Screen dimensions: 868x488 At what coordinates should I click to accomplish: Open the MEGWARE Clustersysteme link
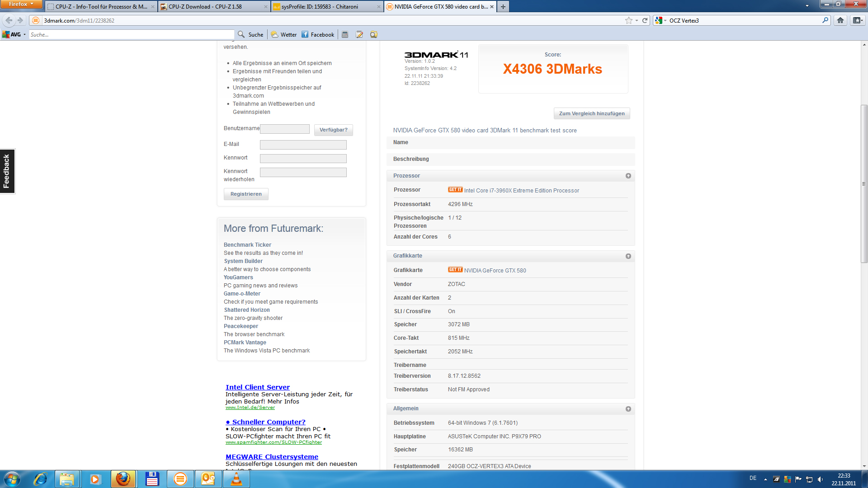272,457
